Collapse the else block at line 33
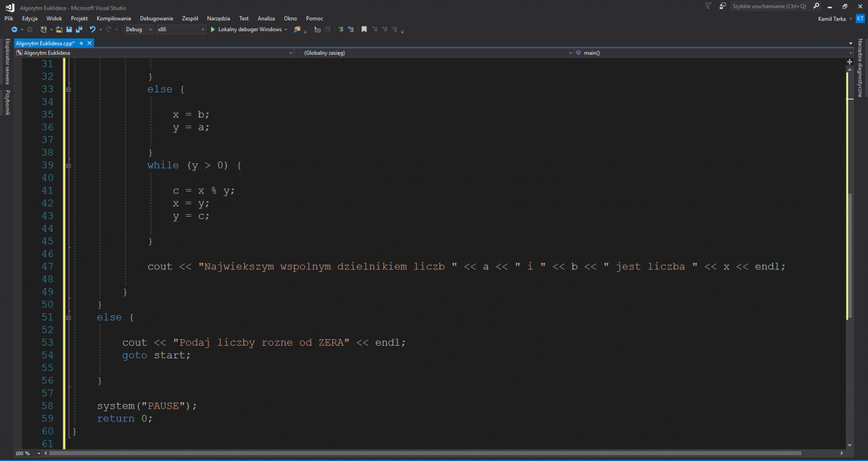The height and width of the screenshot is (461, 868). pyautogui.click(x=68, y=89)
